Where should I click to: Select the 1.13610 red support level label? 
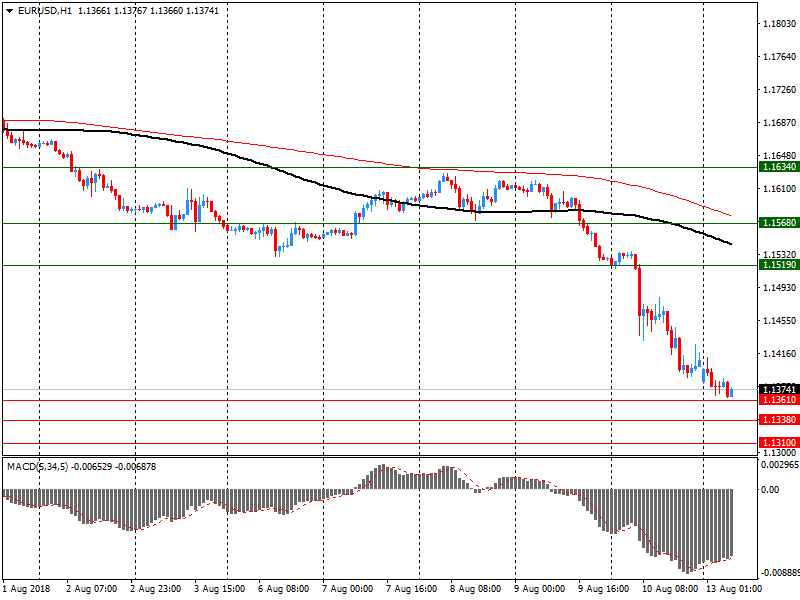779,399
